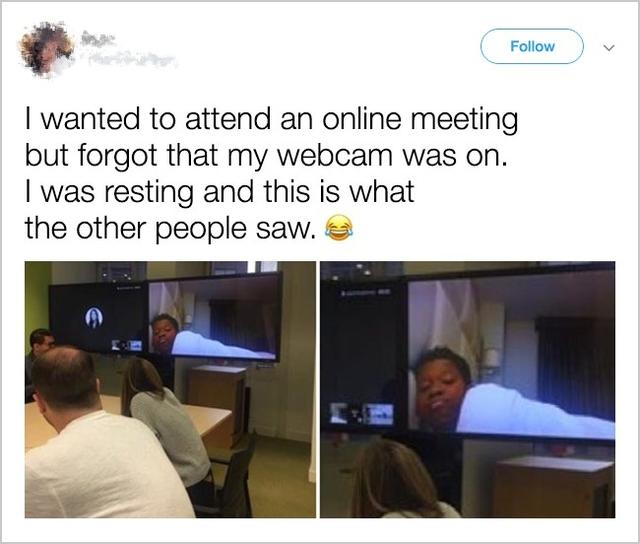Click the line "but forgot that my webcam was on."
Viewport: 640px width, 544px height.
pyautogui.click(x=266, y=156)
